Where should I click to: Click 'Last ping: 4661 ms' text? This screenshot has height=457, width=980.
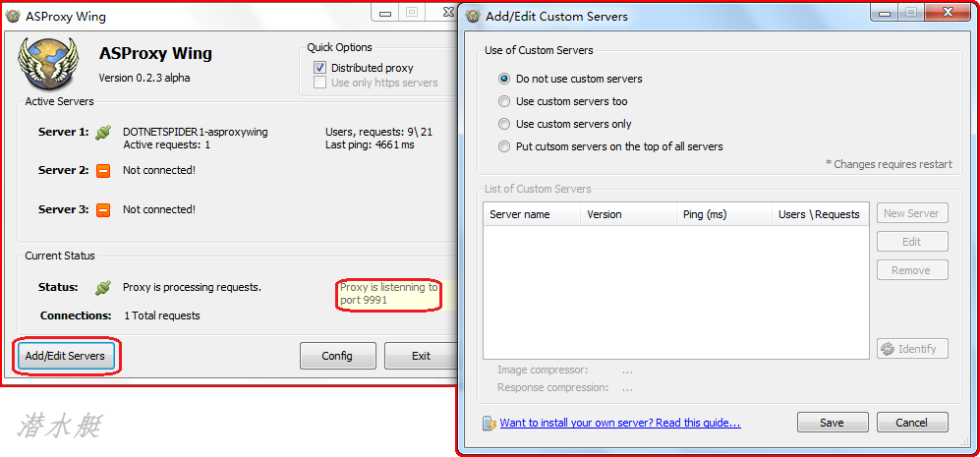pos(370,145)
